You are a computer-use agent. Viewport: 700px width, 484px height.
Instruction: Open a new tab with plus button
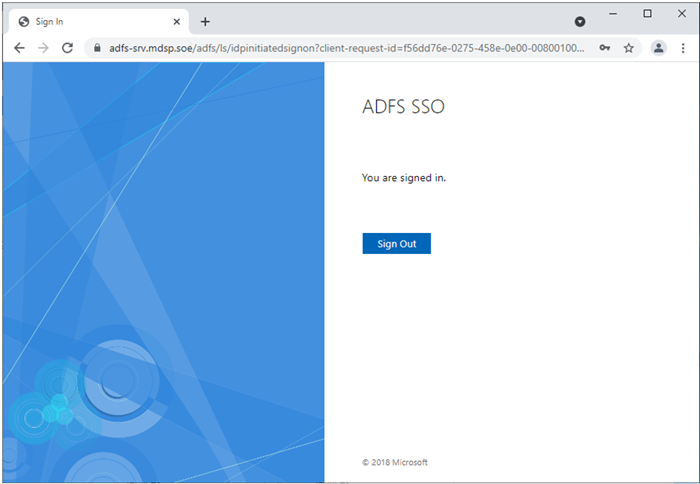(205, 21)
